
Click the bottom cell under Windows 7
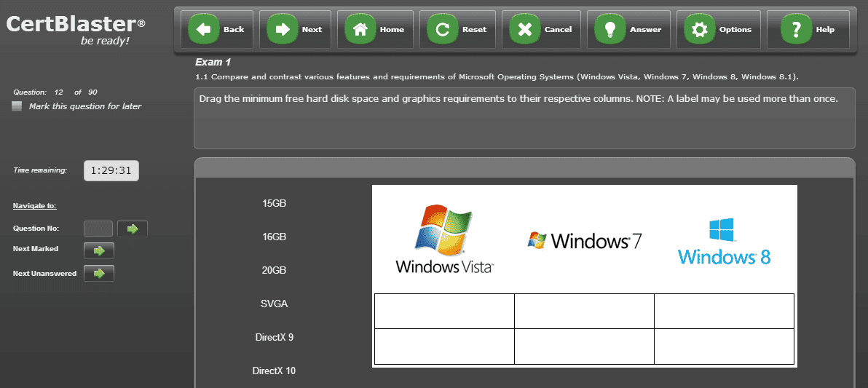point(584,347)
